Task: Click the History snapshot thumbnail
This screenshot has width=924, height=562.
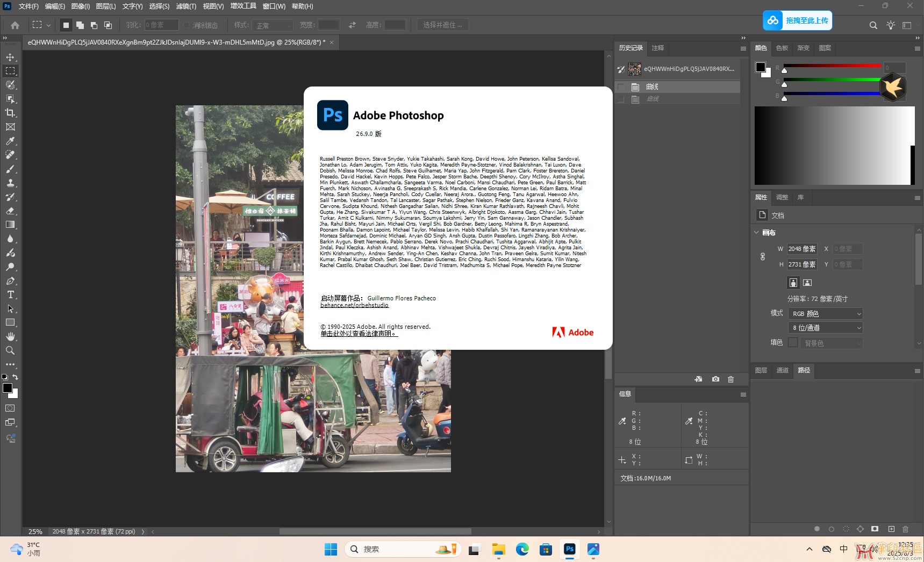Action: (x=635, y=69)
